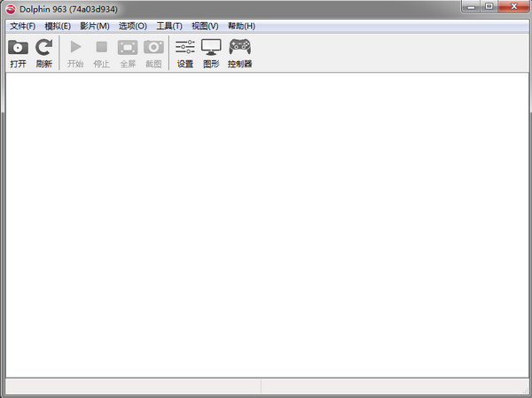The width and height of the screenshot is (532, 398).
Task: Open the 影片(M) movie menu
Action: coord(95,26)
